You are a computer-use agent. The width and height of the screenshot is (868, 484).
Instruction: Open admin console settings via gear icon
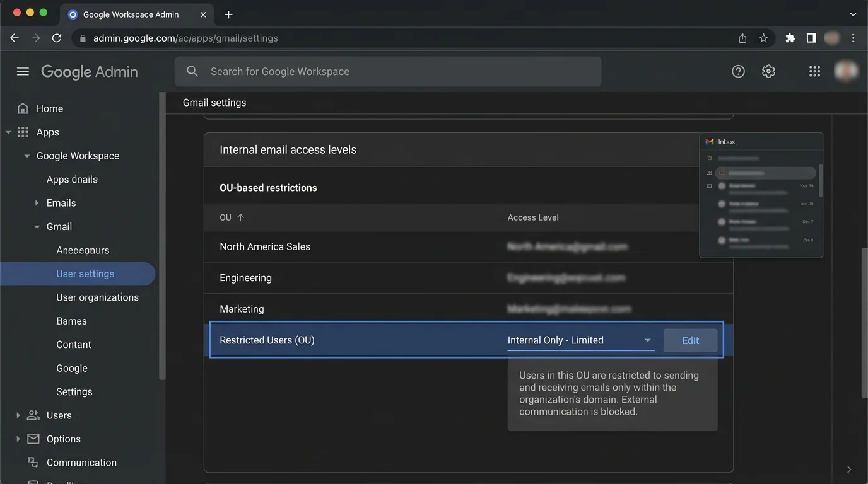pyautogui.click(x=768, y=71)
